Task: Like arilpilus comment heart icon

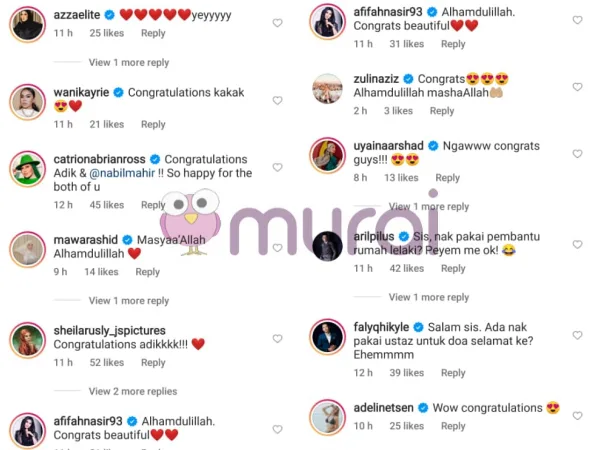Action: [x=577, y=245]
